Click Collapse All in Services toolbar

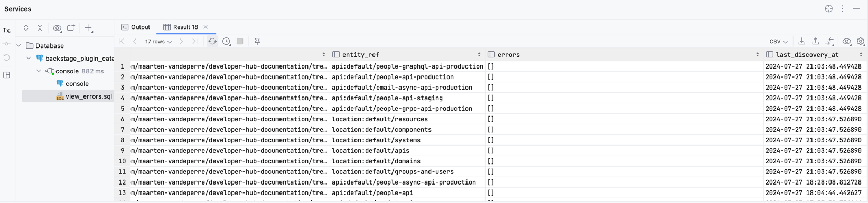(x=40, y=28)
